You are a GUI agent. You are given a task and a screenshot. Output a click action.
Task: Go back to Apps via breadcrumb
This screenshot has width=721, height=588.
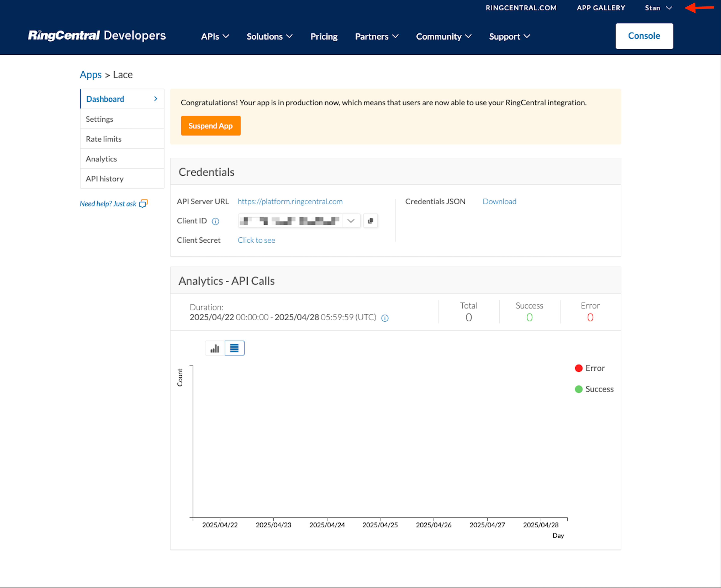pyautogui.click(x=90, y=75)
